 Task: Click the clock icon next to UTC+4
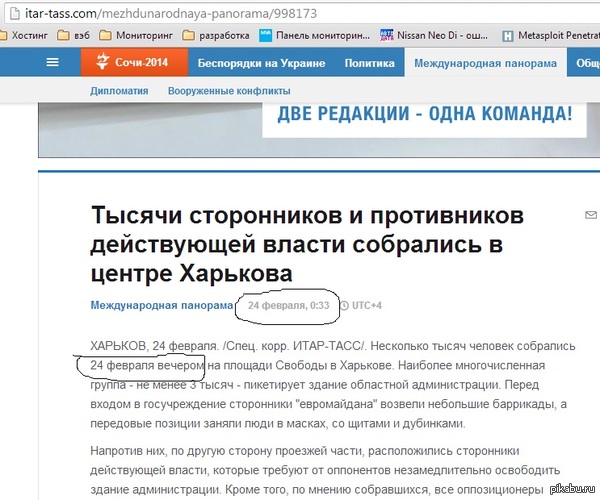click(x=344, y=305)
